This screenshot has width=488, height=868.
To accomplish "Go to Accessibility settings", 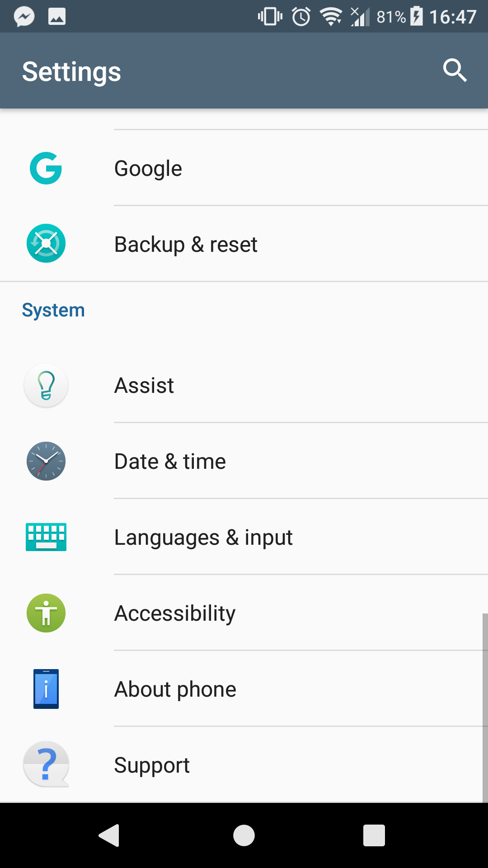I will coord(175,613).
